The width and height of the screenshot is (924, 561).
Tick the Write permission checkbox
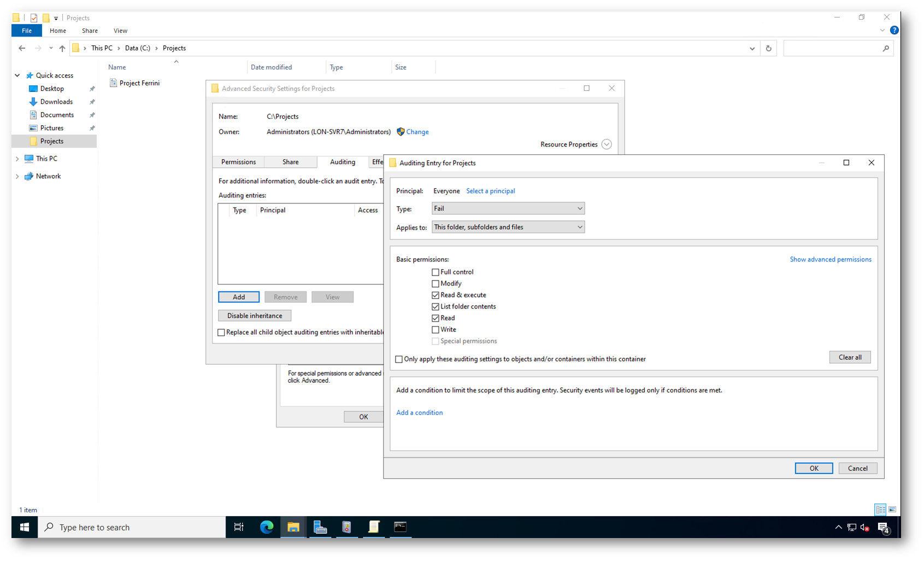(435, 330)
